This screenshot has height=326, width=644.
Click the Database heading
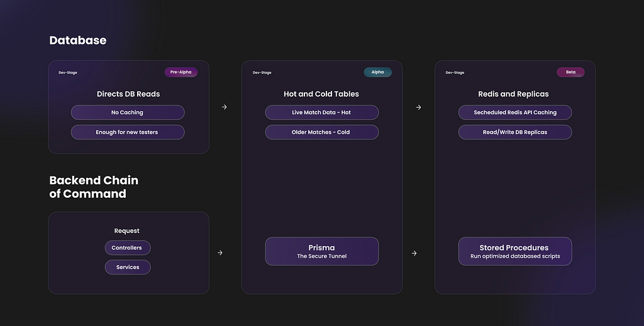pyautogui.click(x=77, y=40)
